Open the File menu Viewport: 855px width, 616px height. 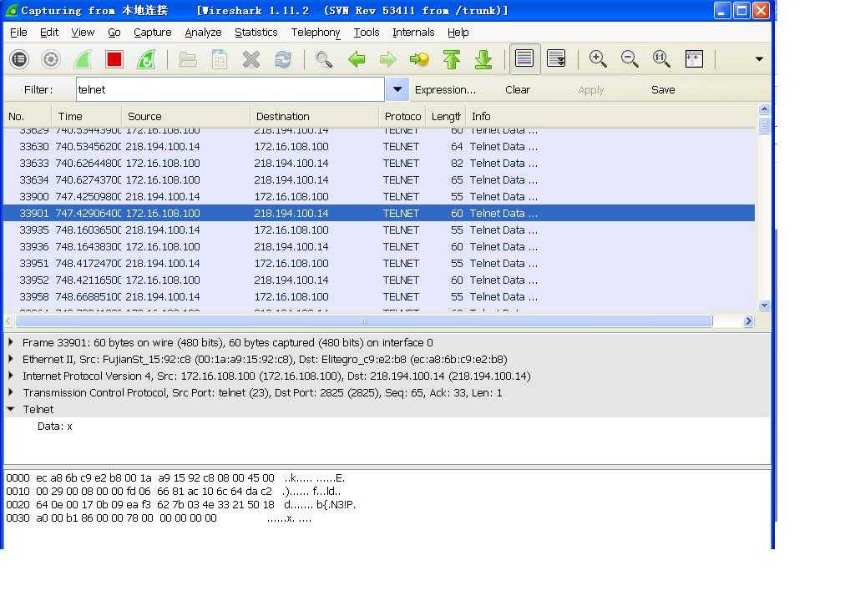(18, 33)
